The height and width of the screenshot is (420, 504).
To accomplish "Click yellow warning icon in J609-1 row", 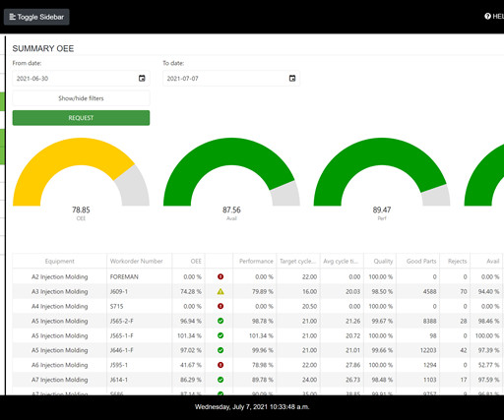I will [x=220, y=291].
